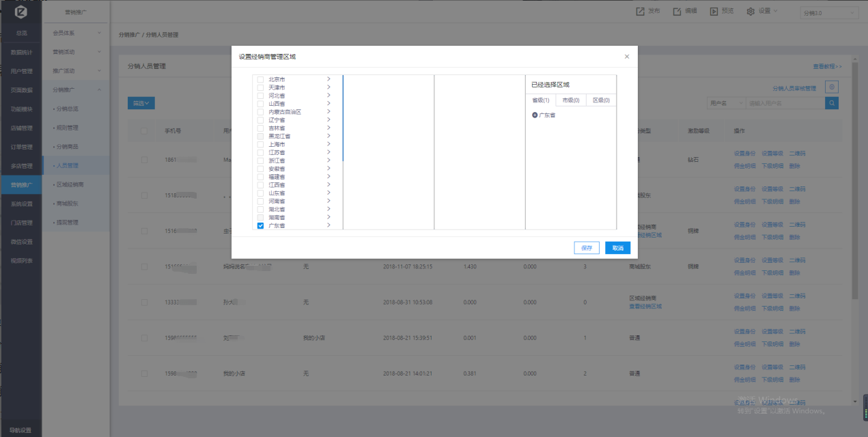Switch to the 区级(0) tab

pos(601,100)
